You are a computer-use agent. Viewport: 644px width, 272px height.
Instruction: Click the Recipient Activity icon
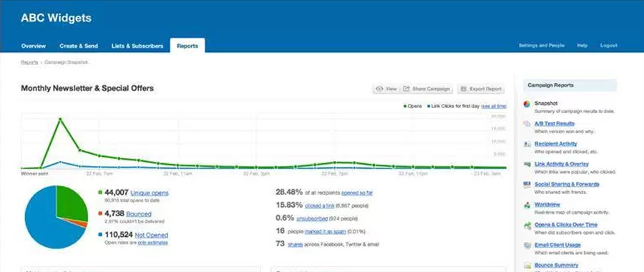(527, 144)
